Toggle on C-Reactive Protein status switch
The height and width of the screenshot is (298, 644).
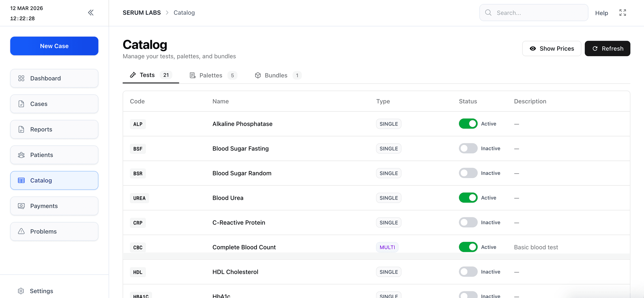468,222
